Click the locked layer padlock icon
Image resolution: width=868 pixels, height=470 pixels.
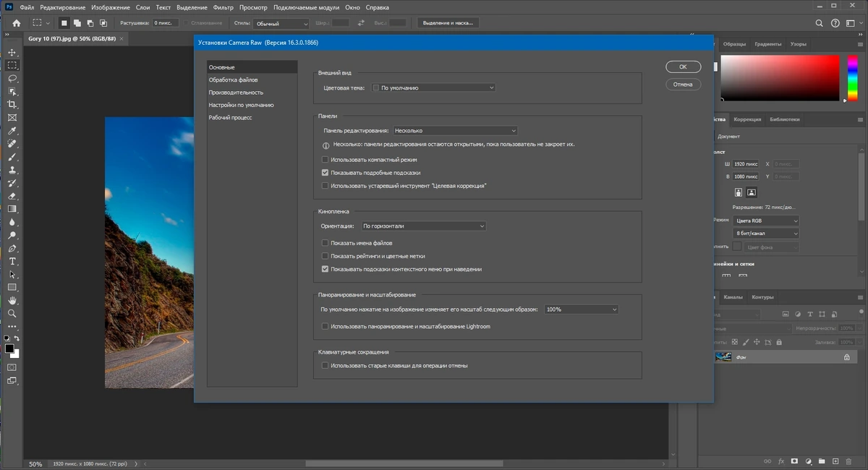click(x=846, y=357)
